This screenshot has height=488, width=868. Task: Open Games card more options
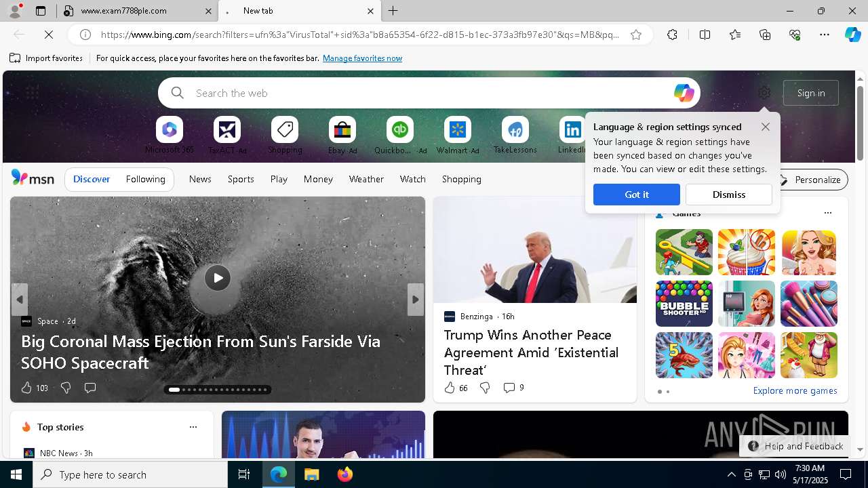tap(827, 213)
